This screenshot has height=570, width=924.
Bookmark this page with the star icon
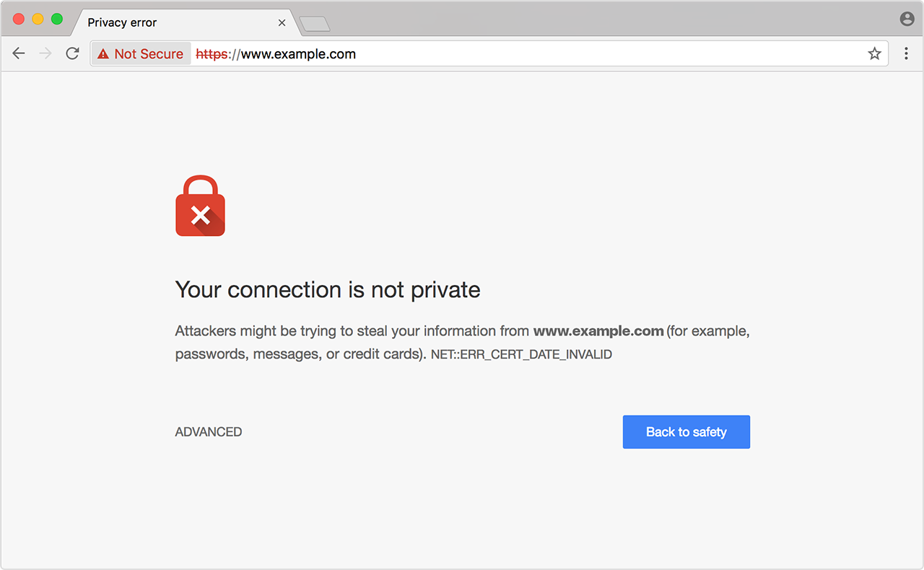click(x=874, y=53)
